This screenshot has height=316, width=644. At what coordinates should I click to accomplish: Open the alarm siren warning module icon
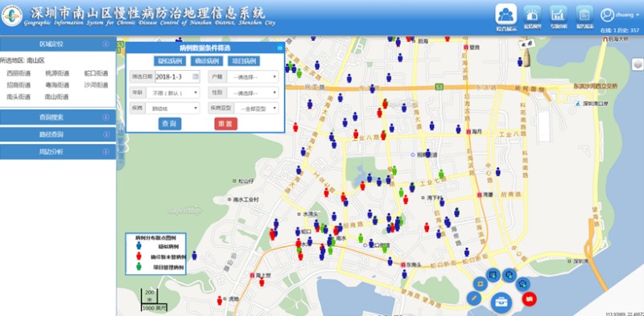tap(532, 15)
